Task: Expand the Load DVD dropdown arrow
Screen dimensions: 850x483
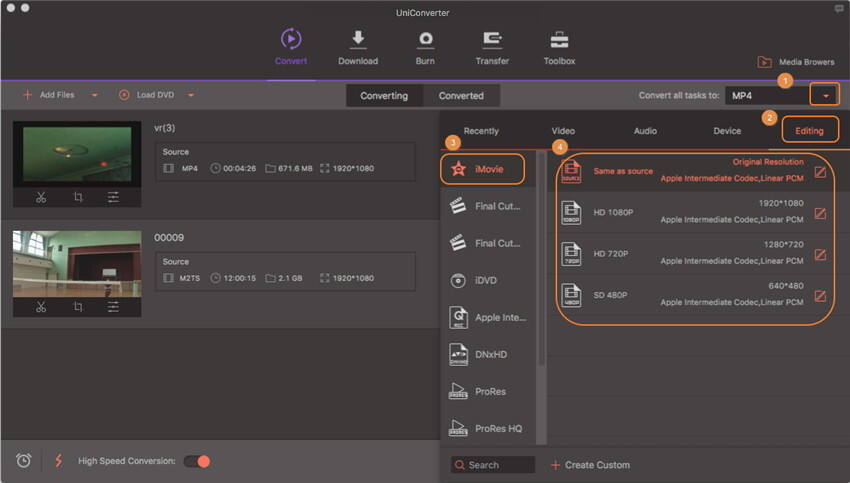Action: 191,95
